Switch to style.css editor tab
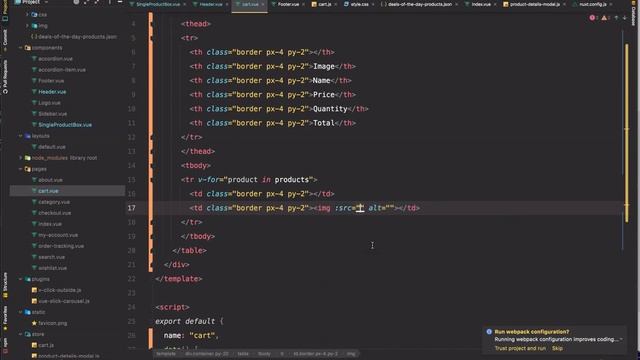This screenshot has height=360, width=640. pos(359,4)
